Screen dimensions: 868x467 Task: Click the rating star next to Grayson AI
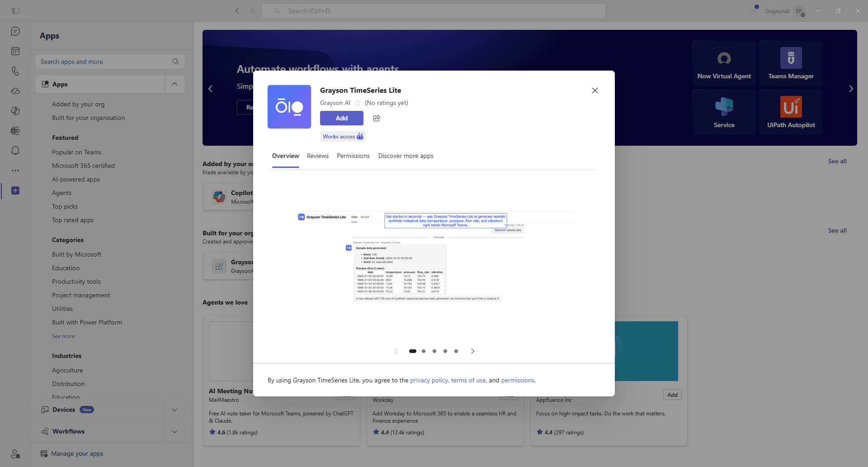pos(358,103)
